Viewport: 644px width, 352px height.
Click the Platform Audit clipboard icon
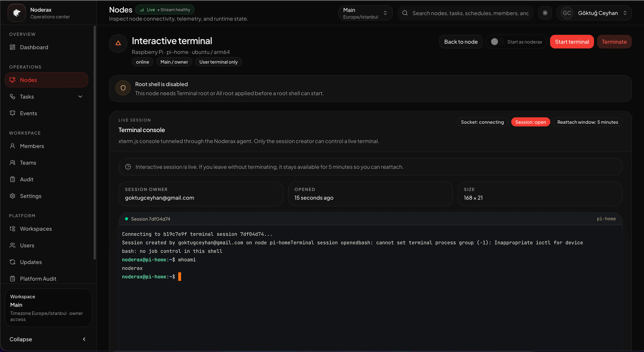pyautogui.click(x=13, y=279)
